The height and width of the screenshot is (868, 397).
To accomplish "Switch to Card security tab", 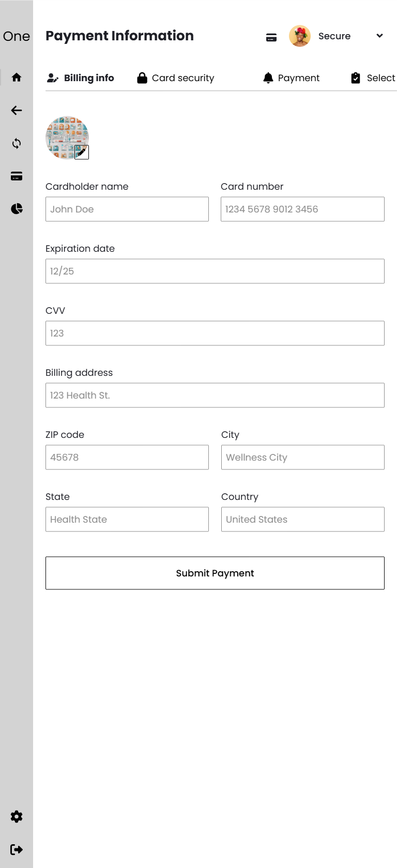I will point(176,78).
